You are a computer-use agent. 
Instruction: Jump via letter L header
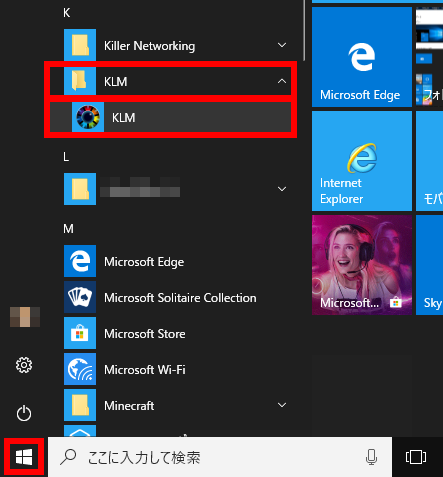click(66, 157)
